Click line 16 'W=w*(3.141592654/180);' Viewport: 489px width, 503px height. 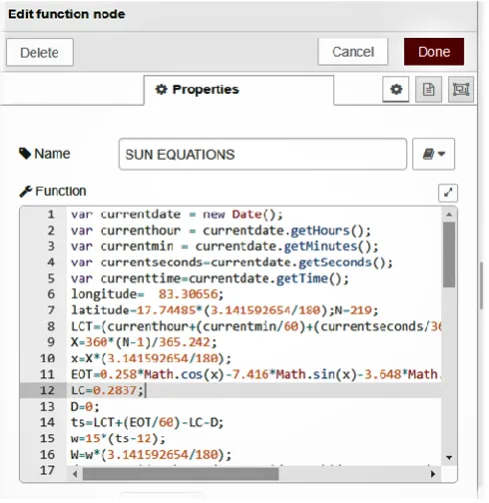151,455
